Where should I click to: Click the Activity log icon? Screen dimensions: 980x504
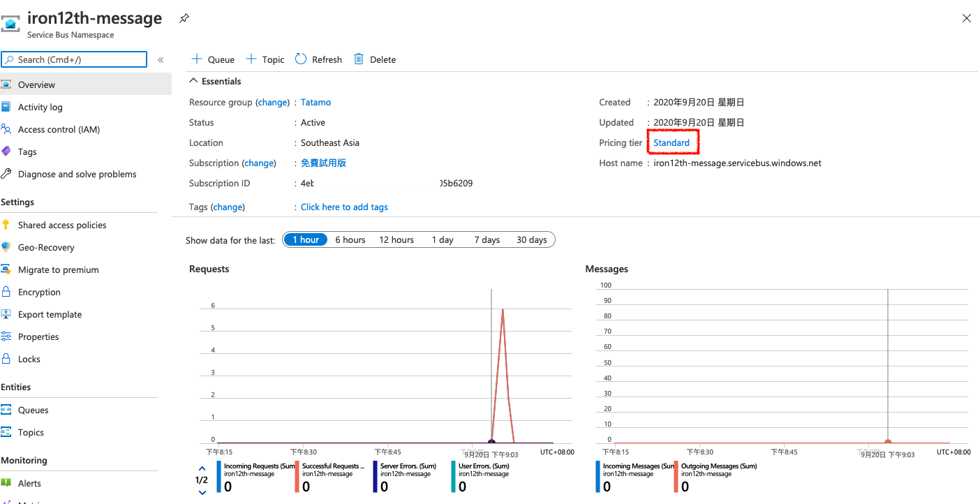6,107
